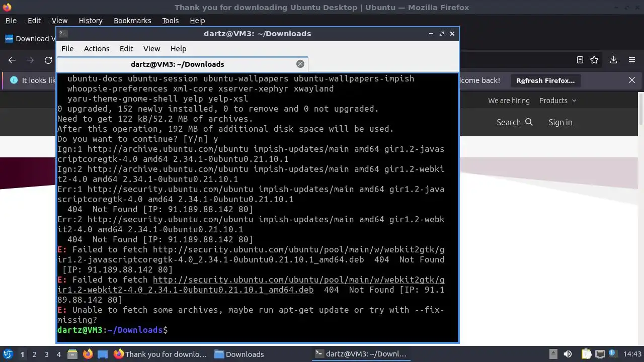Click Firefox's forward arrow

tap(30, 60)
